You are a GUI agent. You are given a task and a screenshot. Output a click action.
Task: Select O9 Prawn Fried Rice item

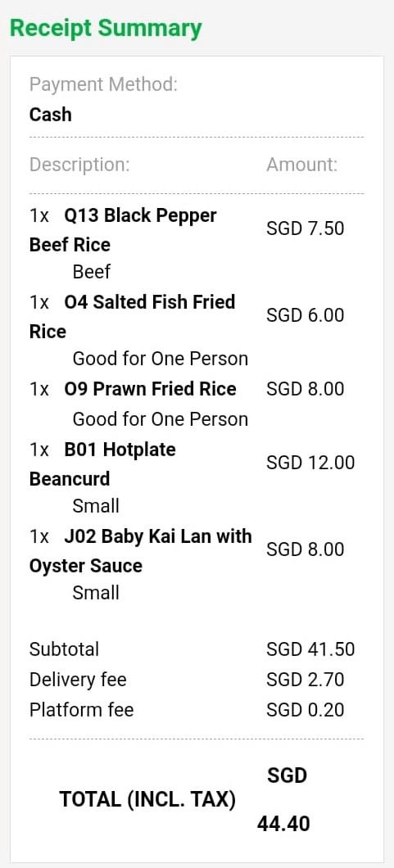[133, 389]
